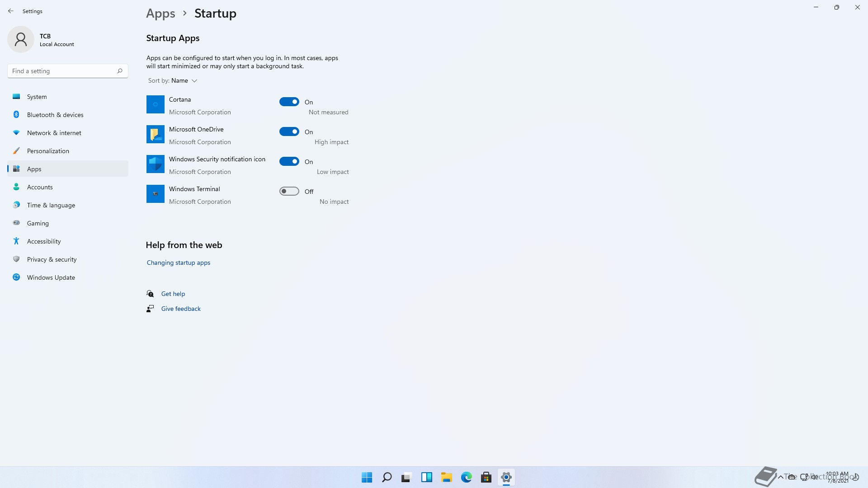
Task: Click the Microsoft OneDrive app icon
Action: pos(156,134)
